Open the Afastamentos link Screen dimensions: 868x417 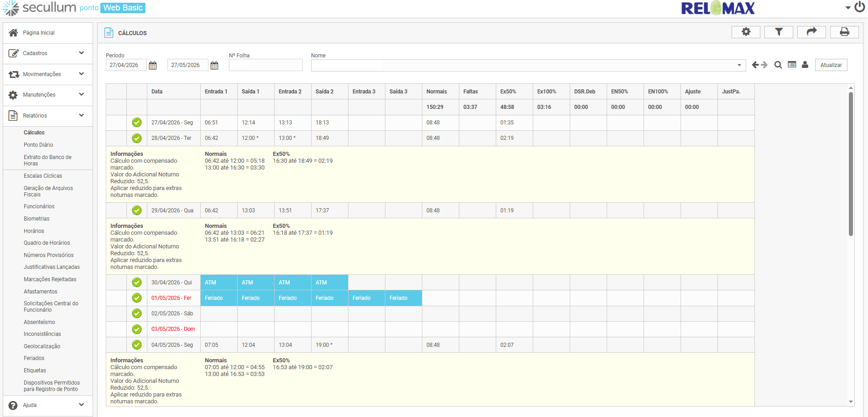[41, 292]
